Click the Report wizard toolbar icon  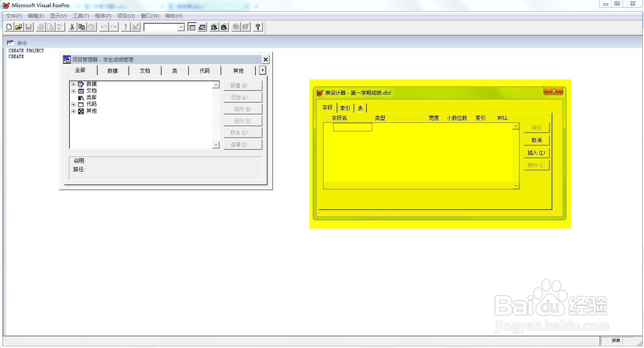[x=224, y=27]
